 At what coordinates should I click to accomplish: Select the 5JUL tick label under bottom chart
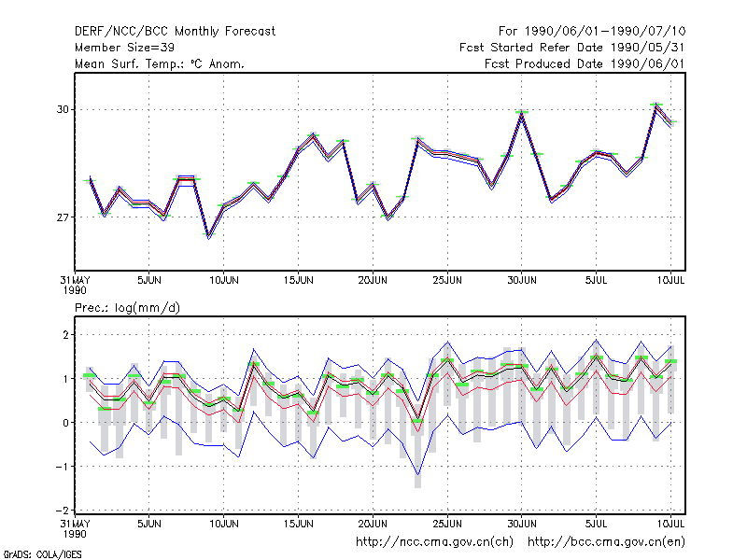point(596,524)
